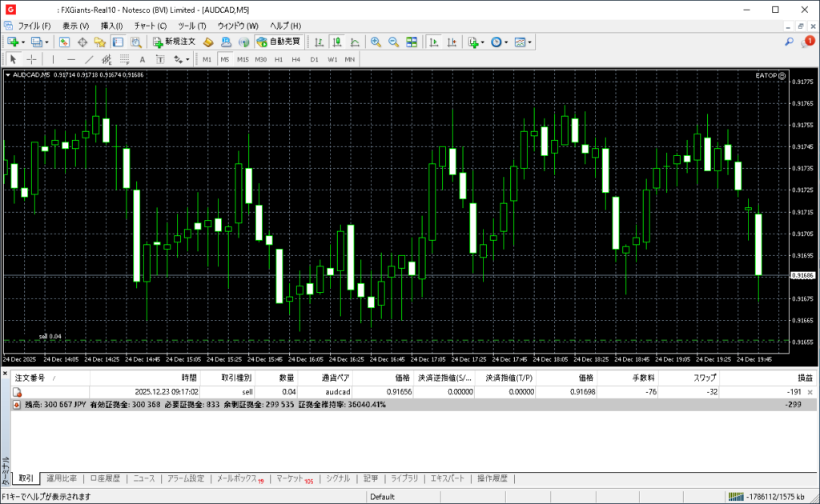Select the text label tool

coord(143,59)
